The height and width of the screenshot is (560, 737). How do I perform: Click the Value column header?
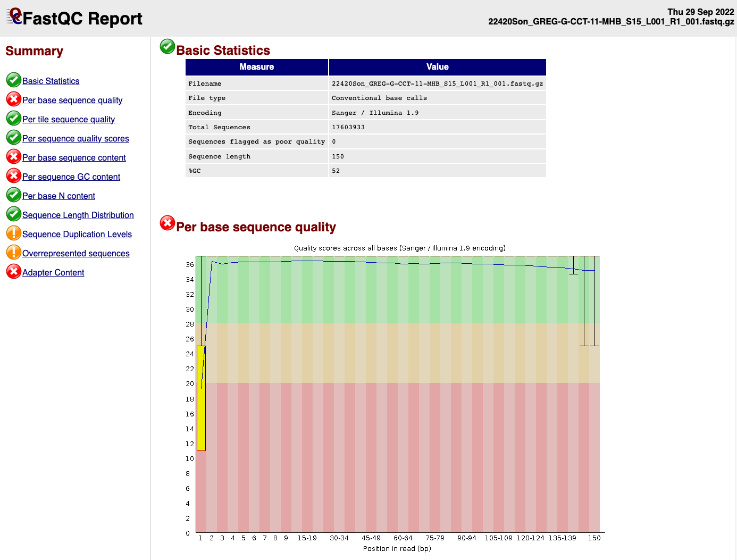(x=437, y=67)
